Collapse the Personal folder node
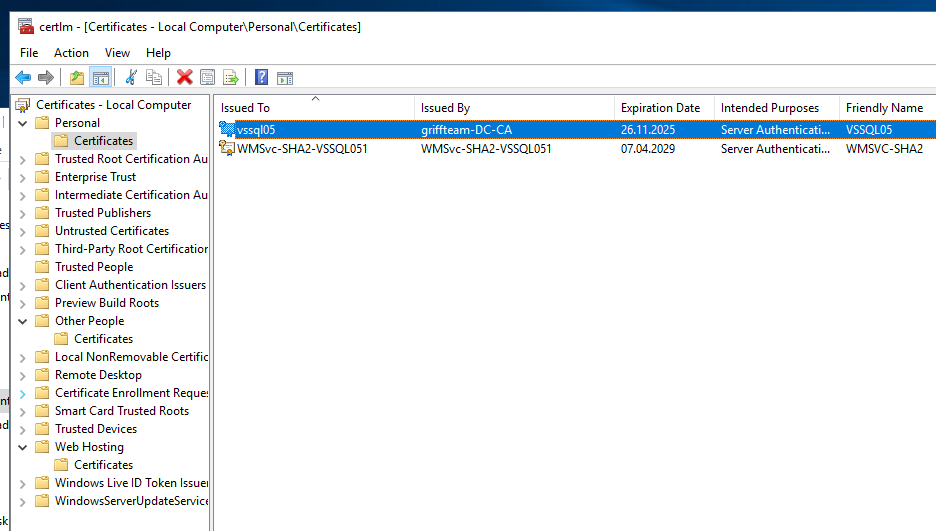 click(24, 123)
